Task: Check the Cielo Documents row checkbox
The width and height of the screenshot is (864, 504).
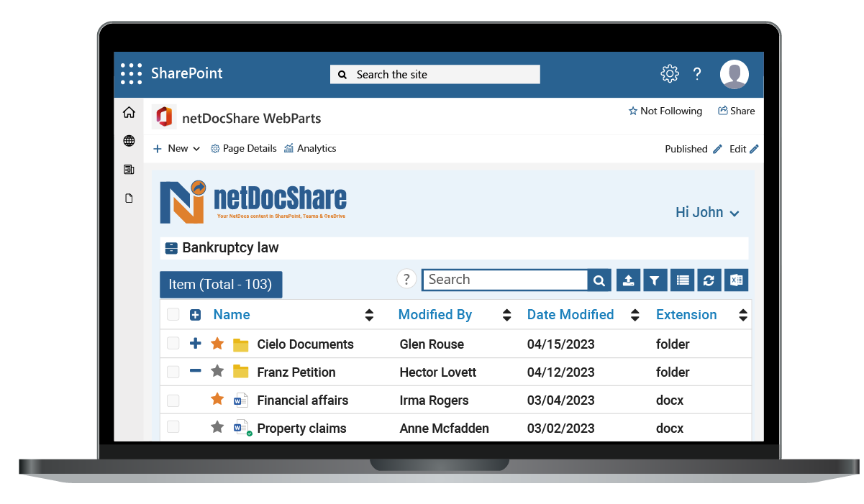Action: tap(173, 344)
